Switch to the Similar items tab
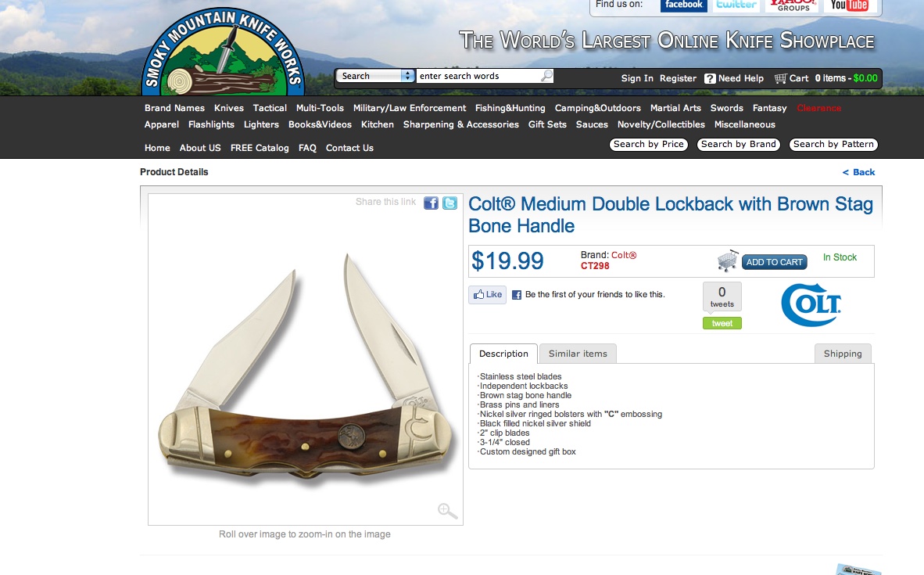The image size is (924, 575). (578, 354)
